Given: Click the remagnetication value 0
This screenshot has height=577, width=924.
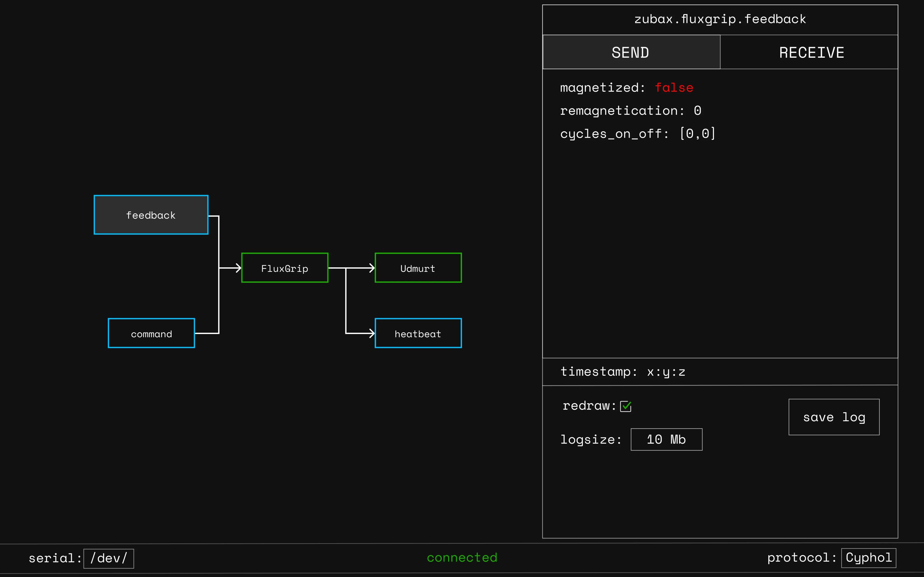Looking at the screenshot, I should [x=697, y=111].
